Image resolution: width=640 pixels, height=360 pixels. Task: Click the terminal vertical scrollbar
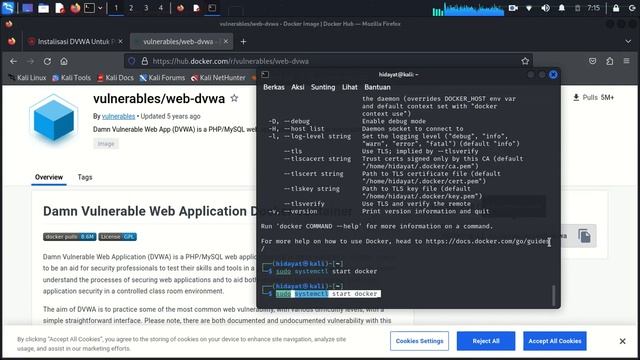click(x=553, y=295)
